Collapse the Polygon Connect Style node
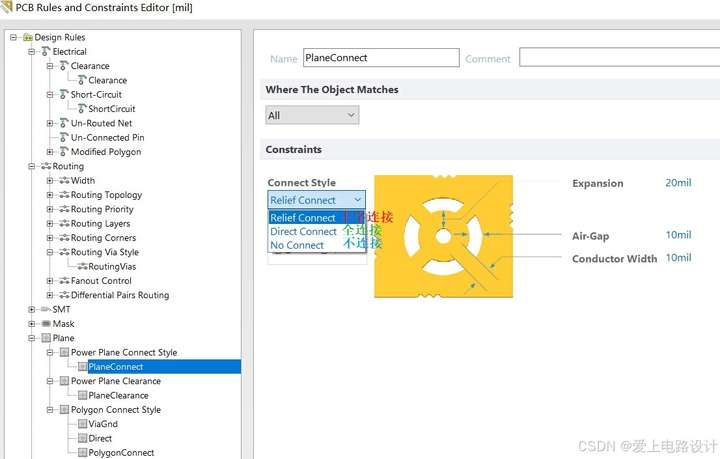Screen dimensions: 720x459 50,409
